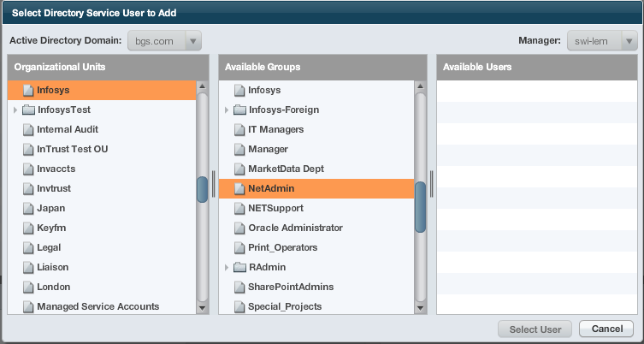The width and height of the screenshot is (644, 344).
Task: Select the NetAdmin group
Action: 316,188
